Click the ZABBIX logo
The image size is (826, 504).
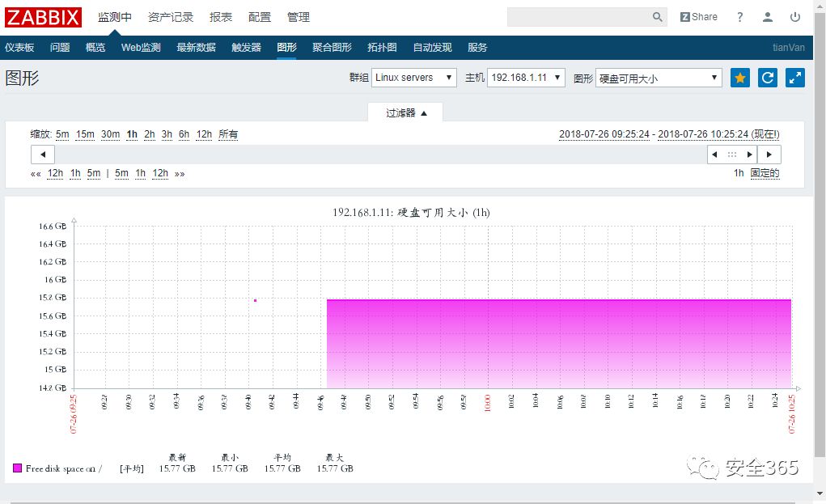tap(43, 17)
